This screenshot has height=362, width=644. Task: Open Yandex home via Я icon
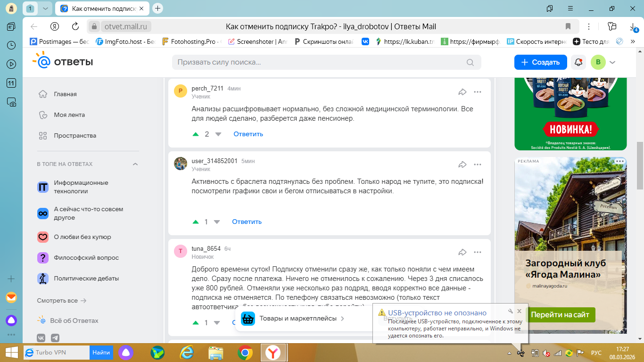(55, 26)
